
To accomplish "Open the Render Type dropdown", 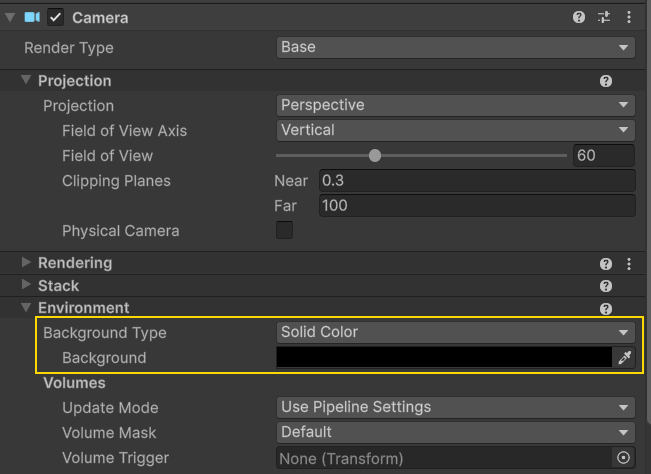I will (455, 47).
